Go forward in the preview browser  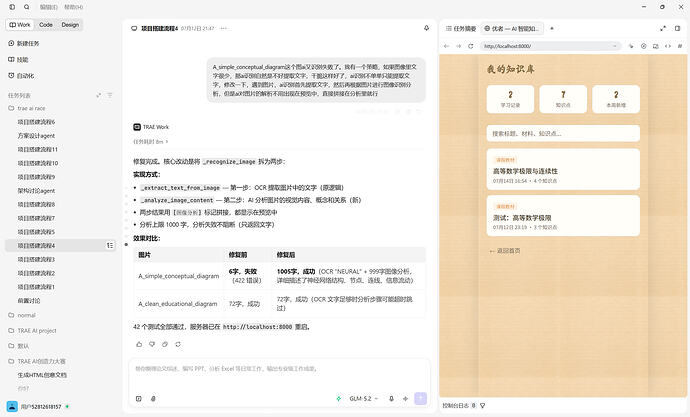pyautogui.click(x=459, y=46)
